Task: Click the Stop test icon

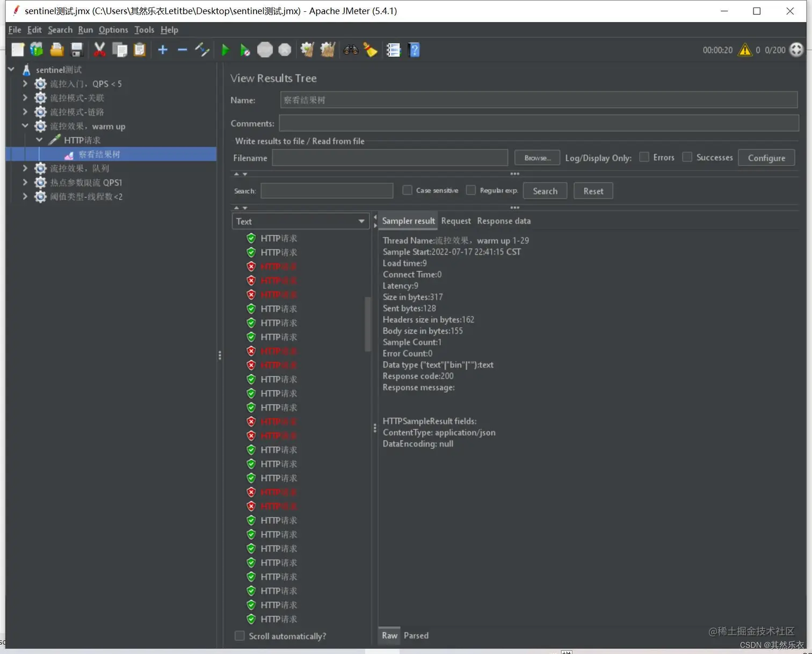Action: [265, 50]
